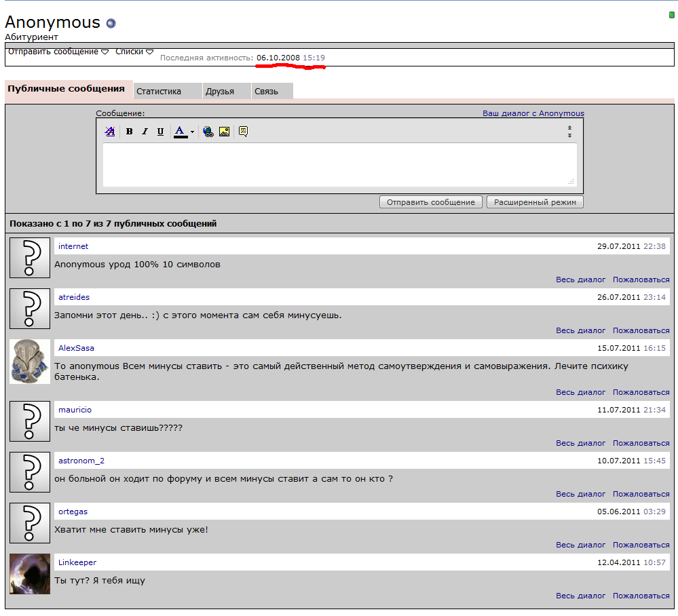Viewport: 678px width, 616px height.
Task: Toggle bold text formatting
Action: tap(129, 132)
